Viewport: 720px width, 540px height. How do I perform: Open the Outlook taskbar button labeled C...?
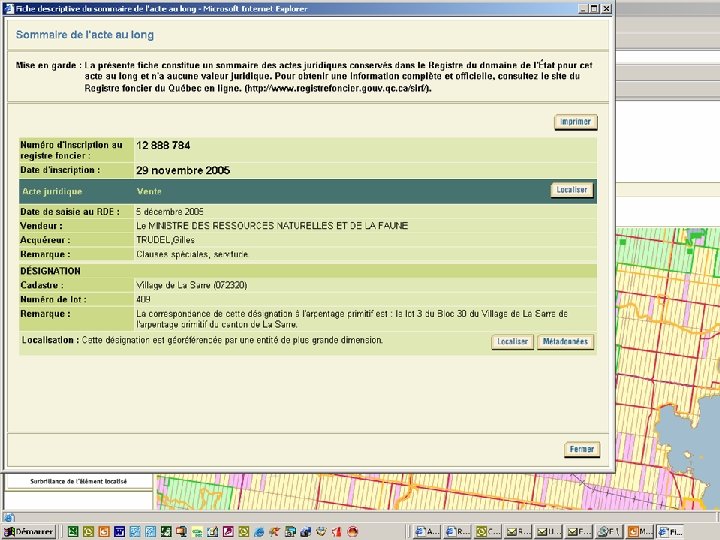[488, 532]
